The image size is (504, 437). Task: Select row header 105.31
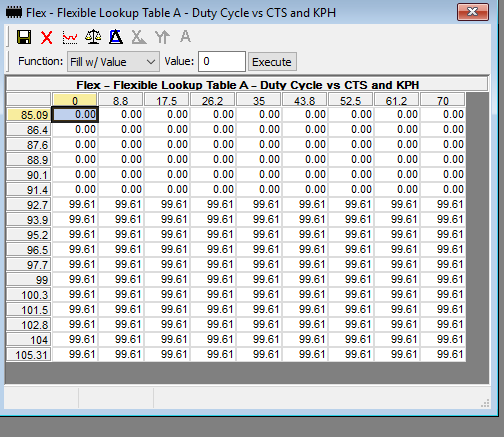29,355
